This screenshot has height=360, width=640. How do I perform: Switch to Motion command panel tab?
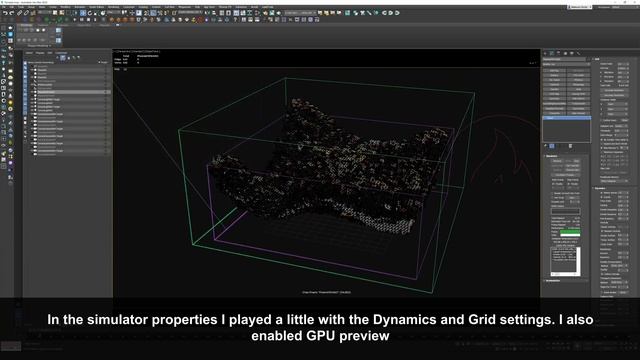(565, 53)
